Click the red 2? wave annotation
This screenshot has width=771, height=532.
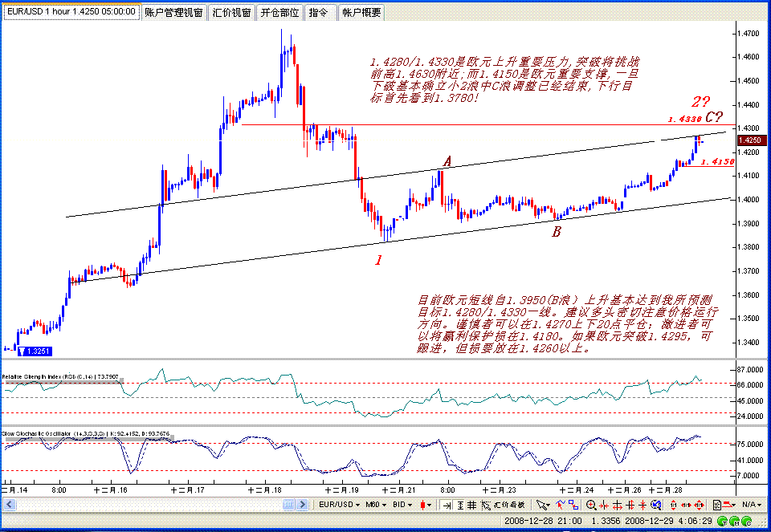700,102
